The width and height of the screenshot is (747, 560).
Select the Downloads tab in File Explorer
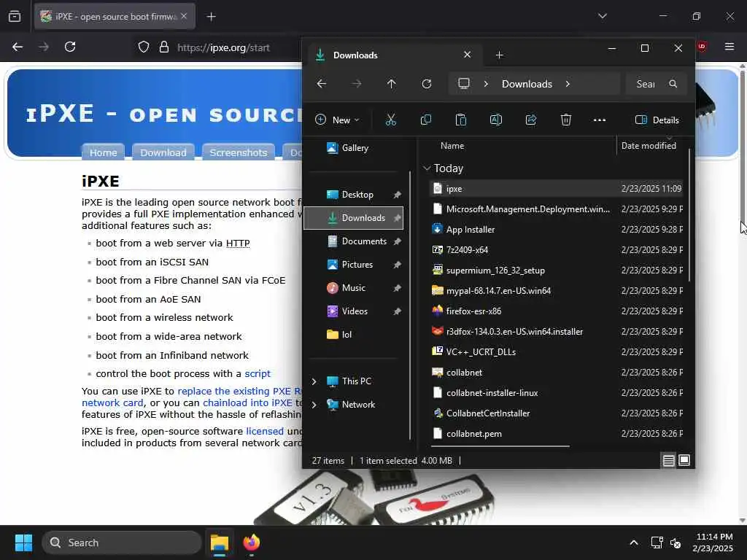[395, 55]
